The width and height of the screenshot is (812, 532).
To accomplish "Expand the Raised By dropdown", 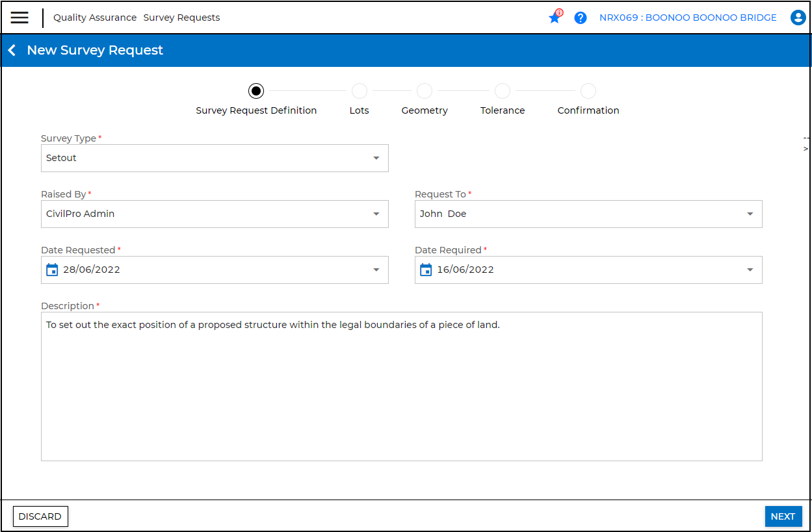I will coord(376,214).
